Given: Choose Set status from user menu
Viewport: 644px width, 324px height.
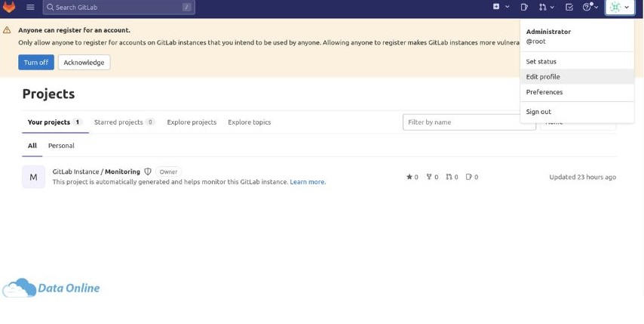Looking at the screenshot, I should pyautogui.click(x=577, y=62).
